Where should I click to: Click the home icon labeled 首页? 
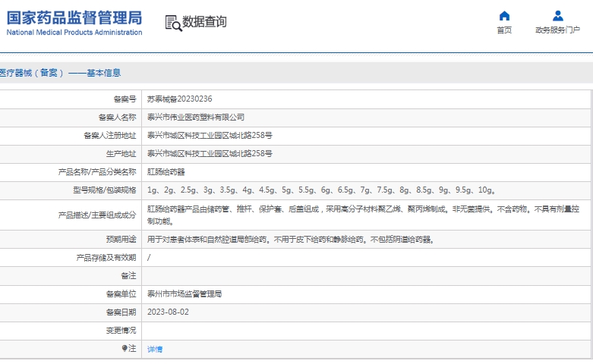(504, 16)
